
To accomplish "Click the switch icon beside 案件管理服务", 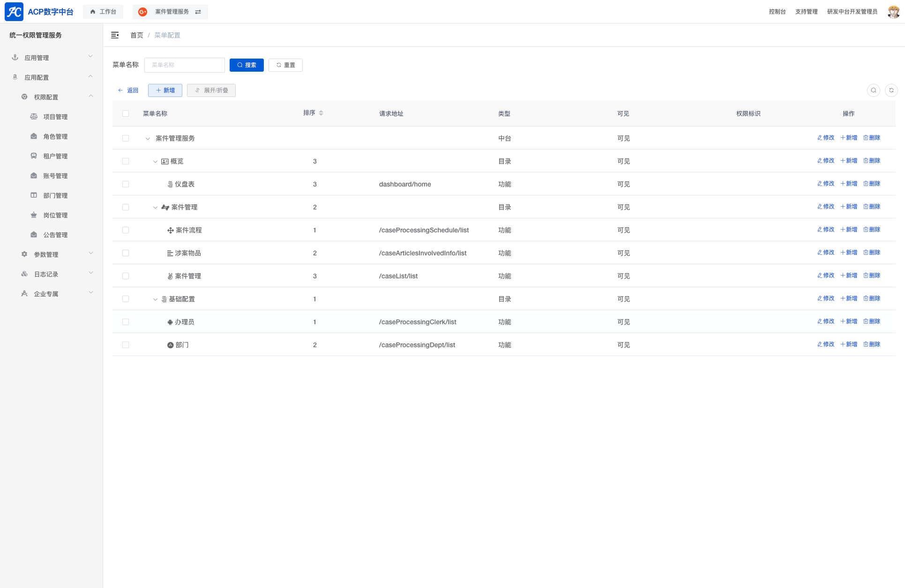I will pos(198,12).
